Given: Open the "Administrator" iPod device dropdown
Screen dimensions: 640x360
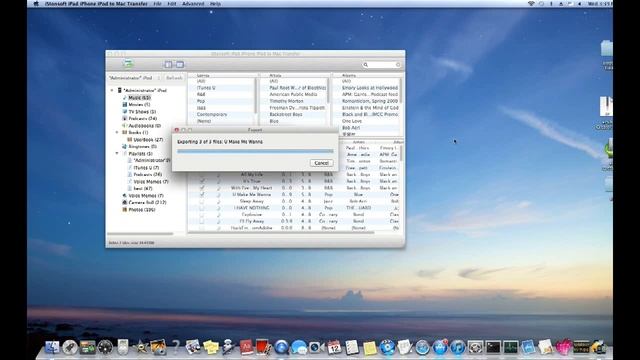Looking at the screenshot, I should click(x=135, y=78).
